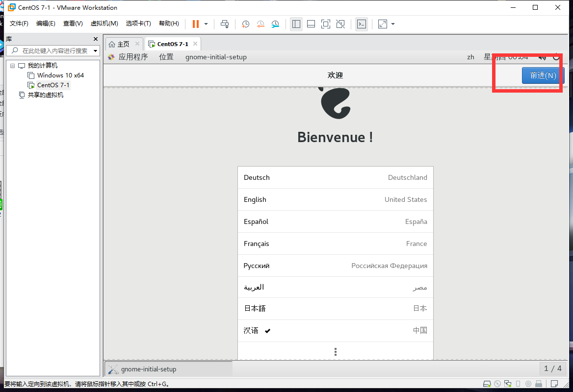Click the CD/DVD drive status icon
The width and height of the screenshot is (573, 392).
point(497,384)
